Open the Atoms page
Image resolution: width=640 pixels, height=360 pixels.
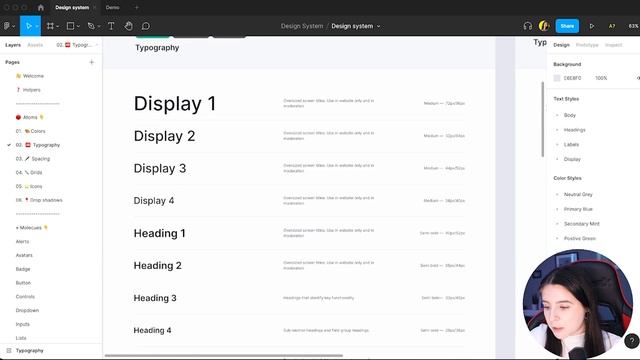click(x=29, y=117)
